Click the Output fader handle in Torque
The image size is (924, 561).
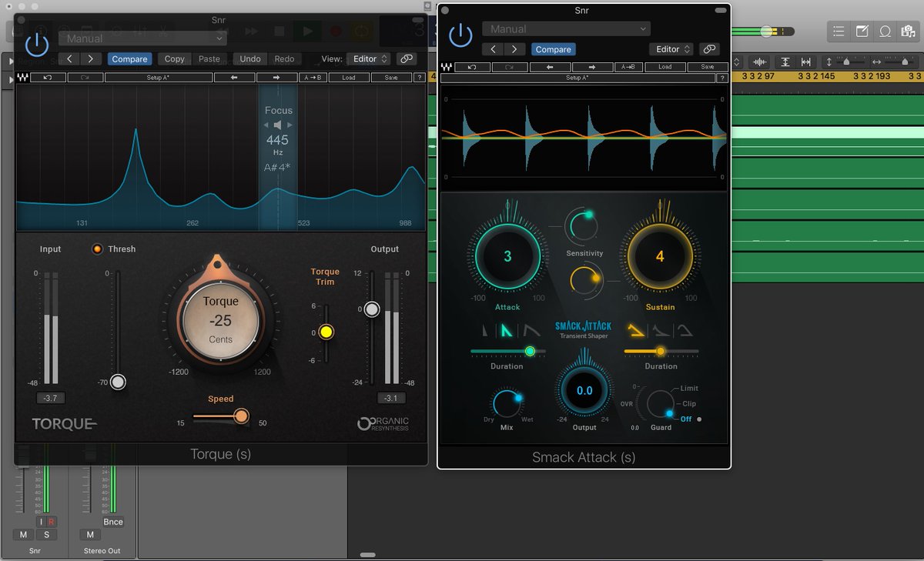point(372,309)
